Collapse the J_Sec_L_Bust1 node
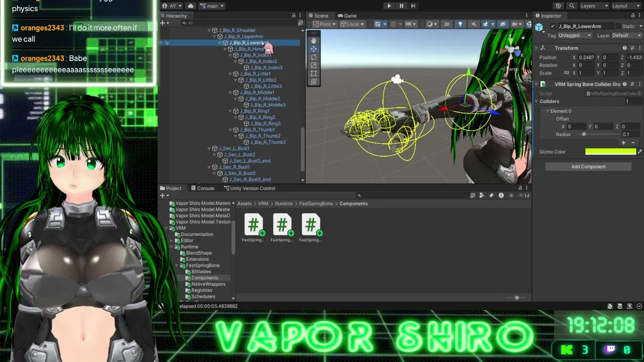644x362 pixels. pos(209,148)
